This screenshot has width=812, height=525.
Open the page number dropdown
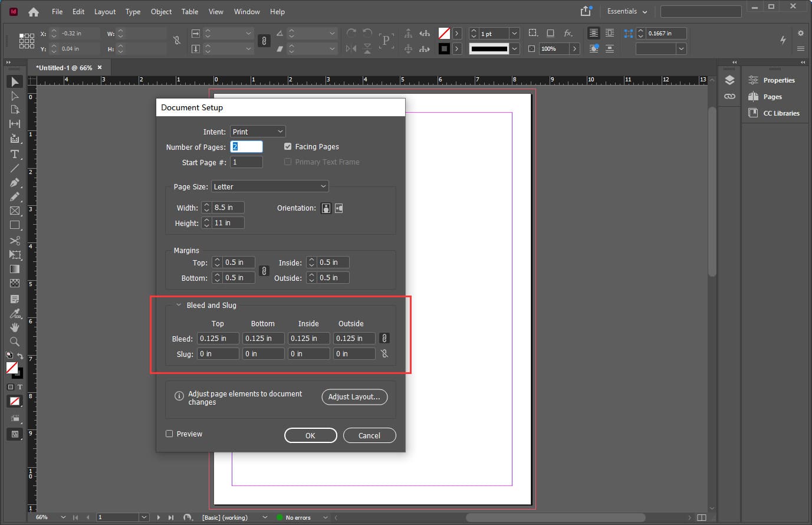point(143,517)
